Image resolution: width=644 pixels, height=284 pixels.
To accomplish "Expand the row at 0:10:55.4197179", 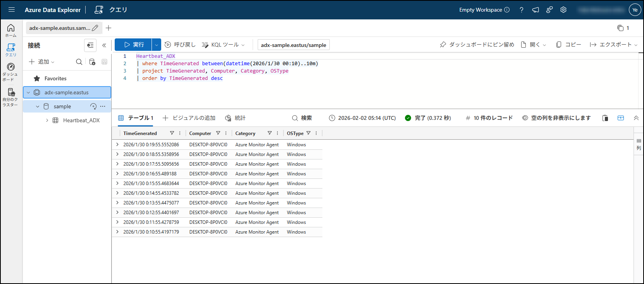I will pos(117,232).
